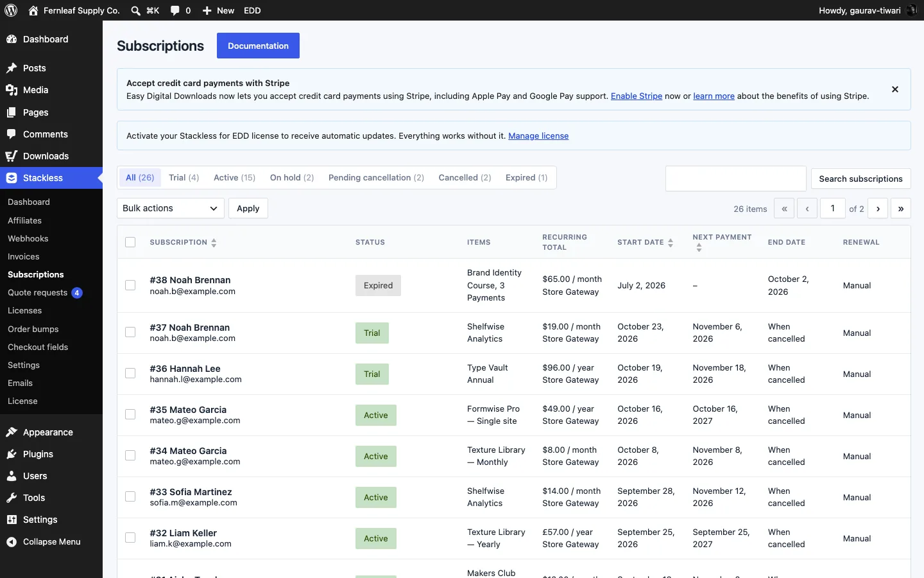
Task: Click the Downloads icon in sidebar
Action: point(12,156)
